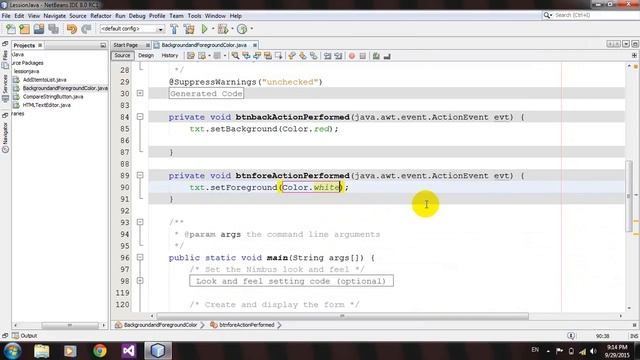Screen dimensions: 640x360
Task: Collapse main method fold on line 96
Action: click(x=140, y=257)
